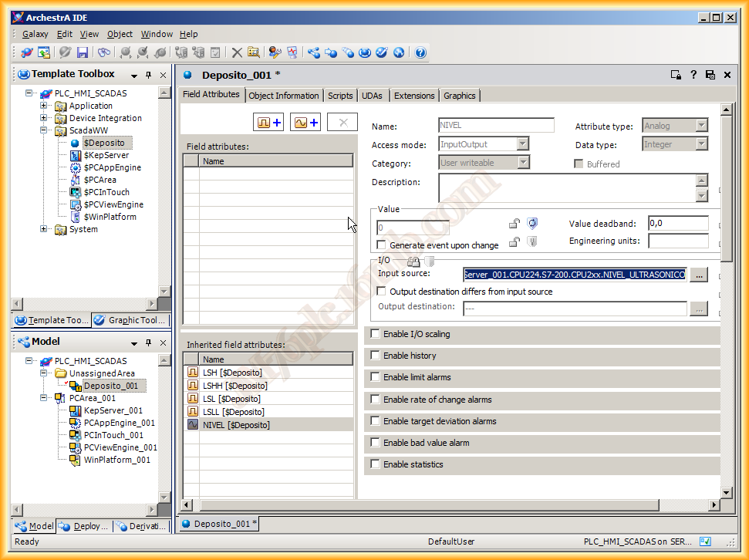The height and width of the screenshot is (560, 749).
Task: Click the Help question mark toolbar icon
Action: (420, 52)
